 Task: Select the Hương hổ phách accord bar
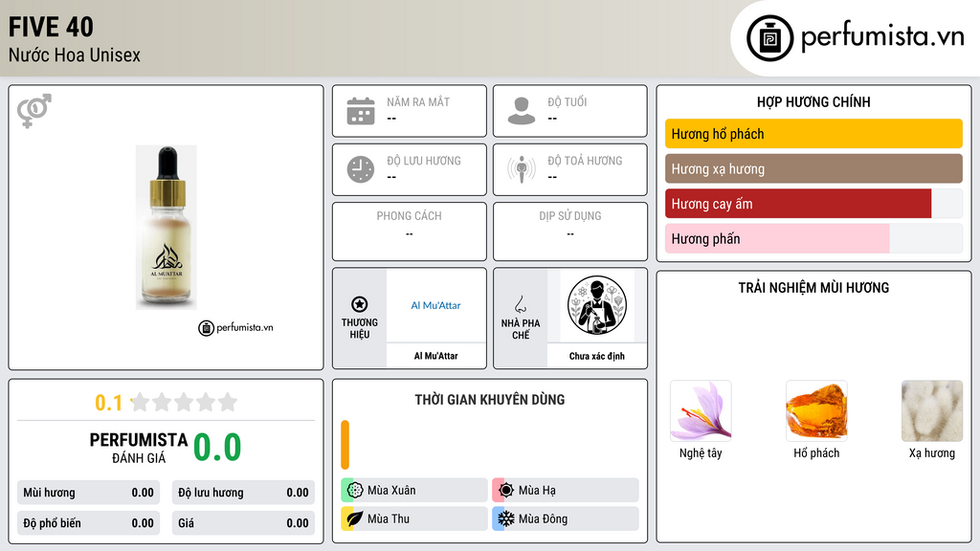click(x=813, y=134)
